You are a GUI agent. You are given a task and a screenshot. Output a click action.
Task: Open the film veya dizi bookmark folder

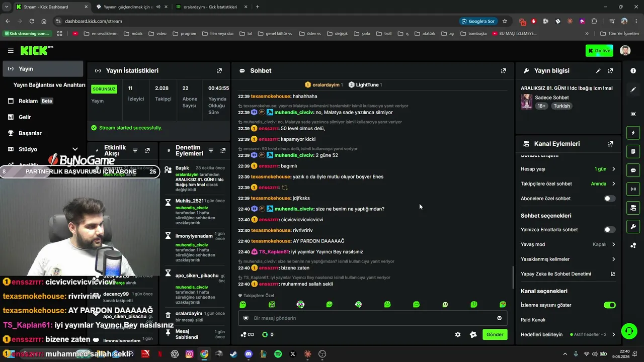tap(217, 34)
